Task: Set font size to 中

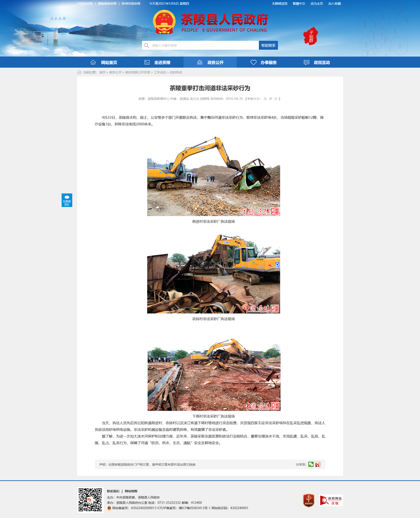Action: pyautogui.click(x=270, y=99)
